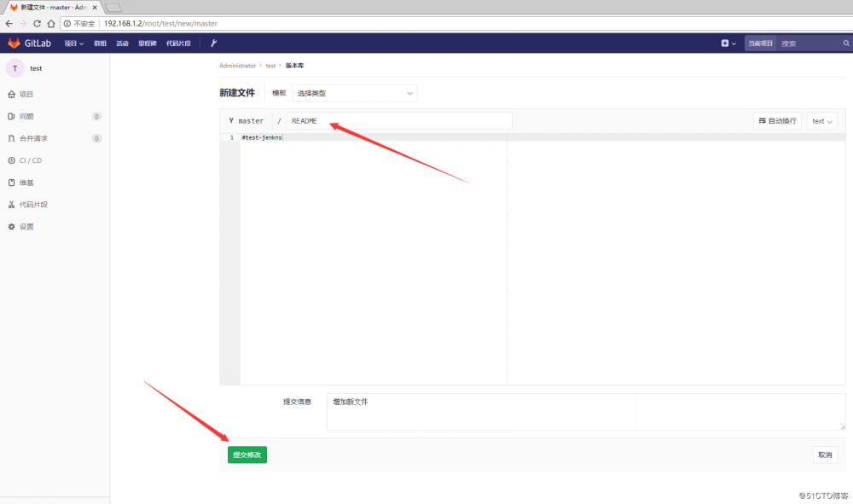Open the admin area wrench icon
The width and height of the screenshot is (853, 504).
click(x=213, y=43)
